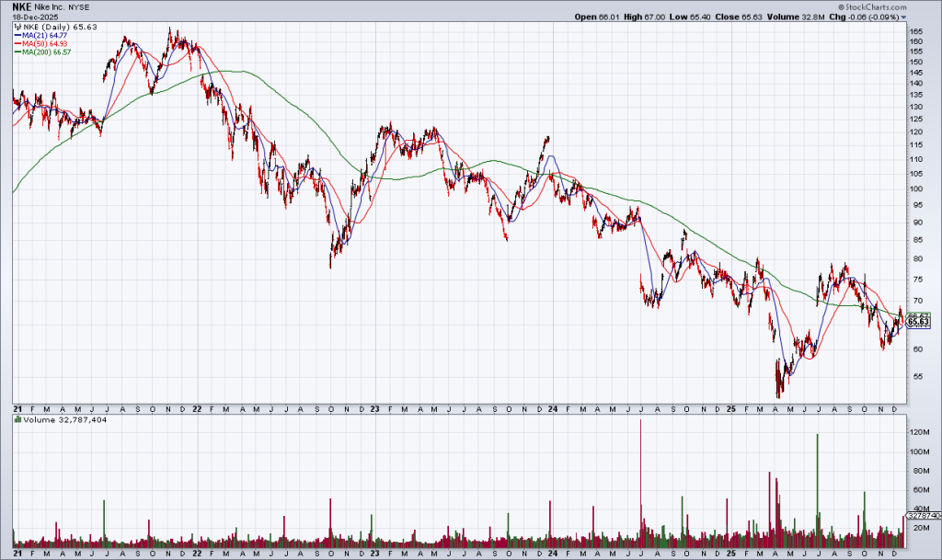Open the StockCharts.com watermark link
Viewport: 942px width, 560px height.
tap(900, 6)
